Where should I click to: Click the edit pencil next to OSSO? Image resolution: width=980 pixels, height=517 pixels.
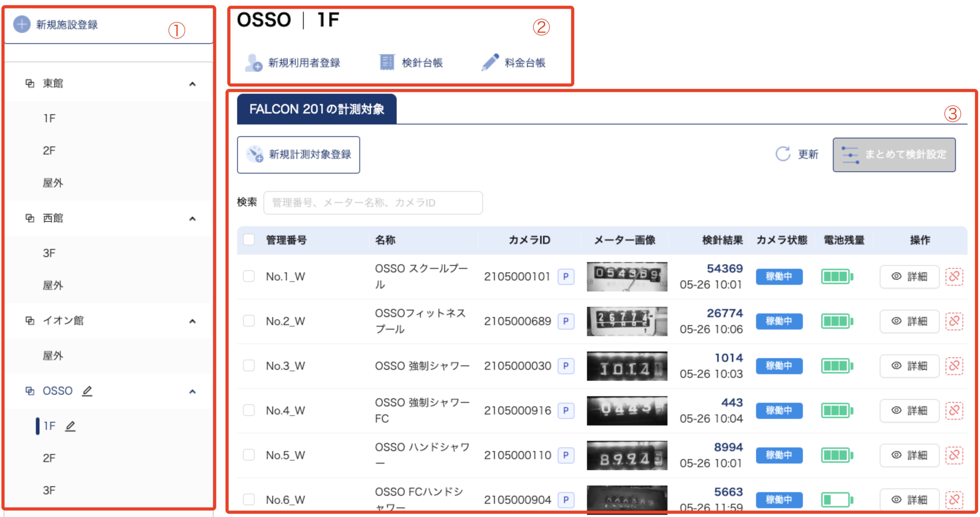(87, 391)
